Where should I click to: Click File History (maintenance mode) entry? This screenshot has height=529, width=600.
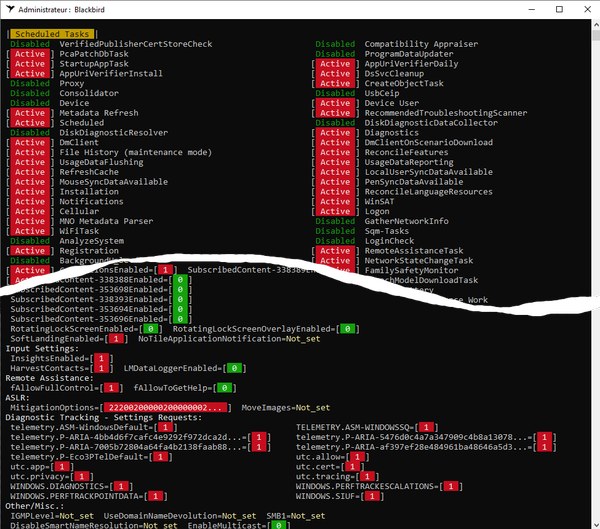pyautogui.click(x=135, y=152)
